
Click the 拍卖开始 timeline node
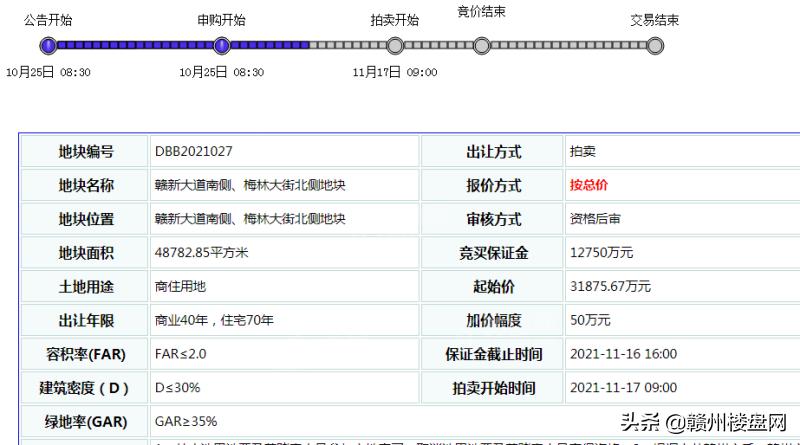[395, 46]
